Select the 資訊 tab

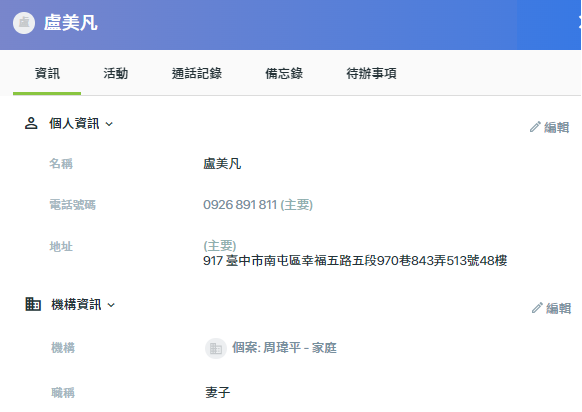pyautogui.click(x=47, y=73)
